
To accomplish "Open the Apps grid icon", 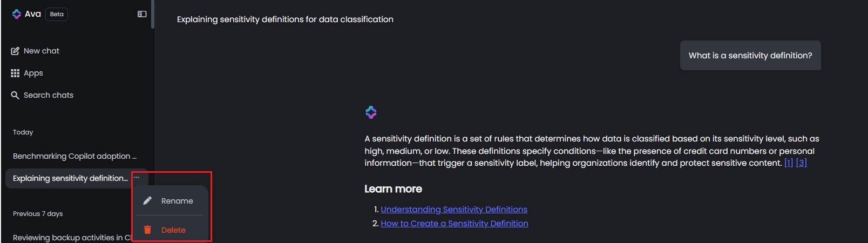I will point(15,73).
